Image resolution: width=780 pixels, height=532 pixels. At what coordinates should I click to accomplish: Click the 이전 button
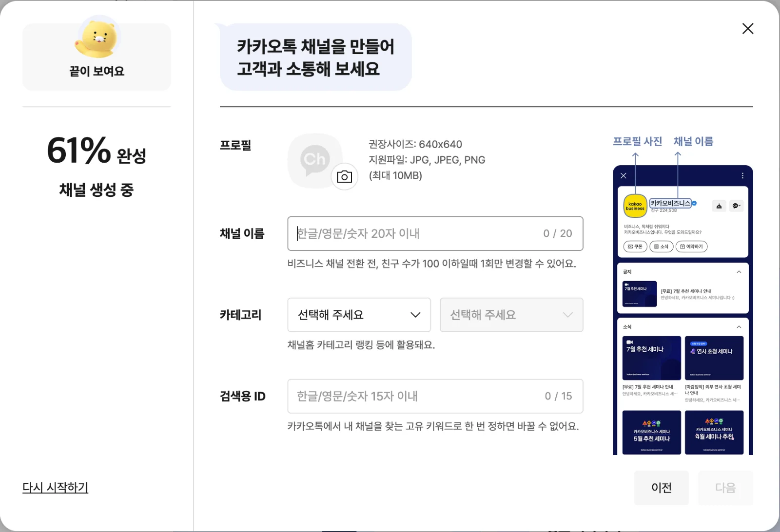[662, 488]
